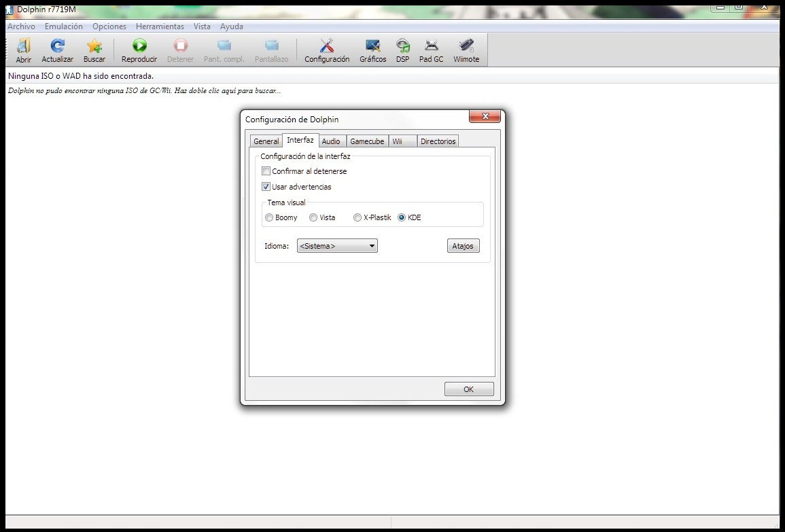This screenshot has width=785, height=532.
Task: Select the X-Plastik theme radio button
Action: (x=357, y=217)
